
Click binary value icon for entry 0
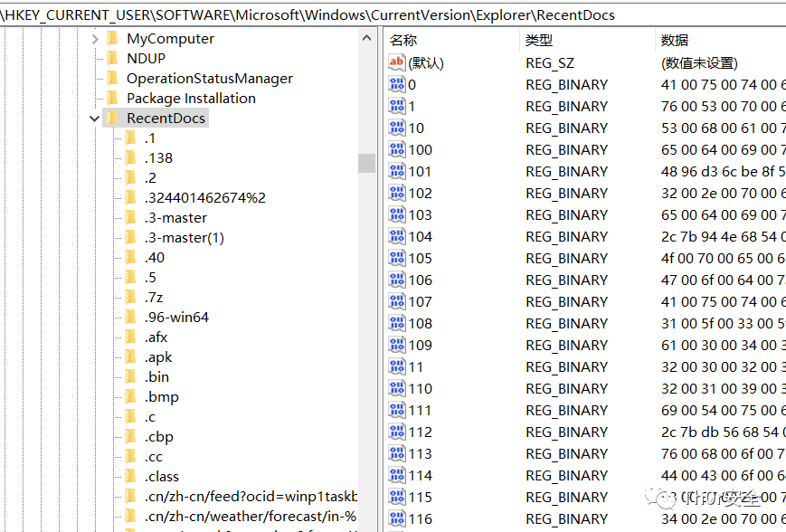pos(396,84)
